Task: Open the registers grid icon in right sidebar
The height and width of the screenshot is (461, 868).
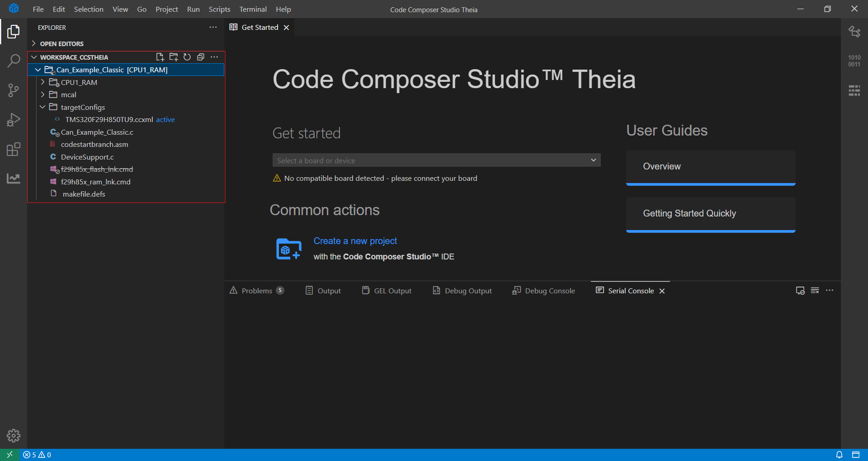Action: [854, 90]
